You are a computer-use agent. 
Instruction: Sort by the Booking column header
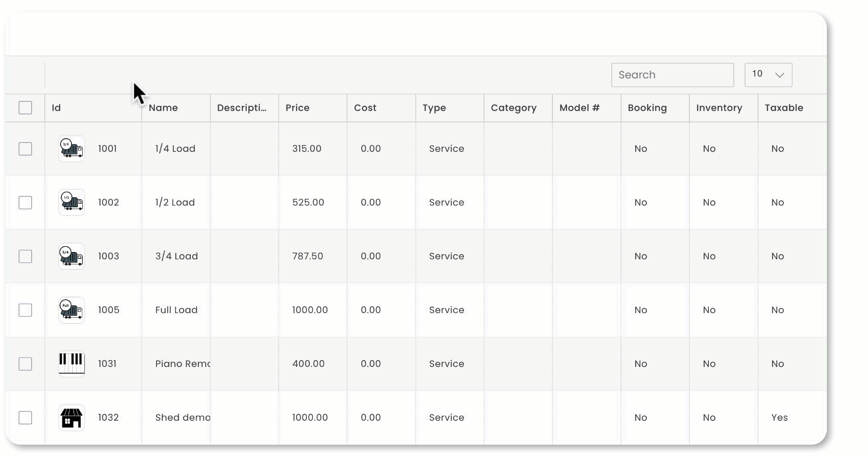647,108
